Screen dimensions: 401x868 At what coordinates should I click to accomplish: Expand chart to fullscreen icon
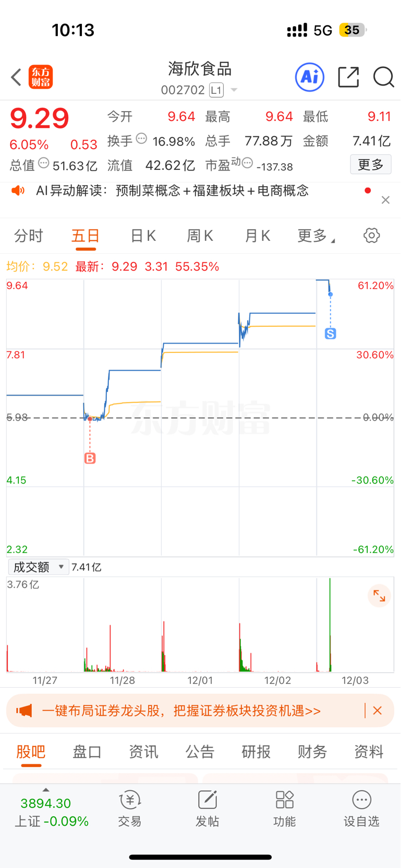coord(379,596)
